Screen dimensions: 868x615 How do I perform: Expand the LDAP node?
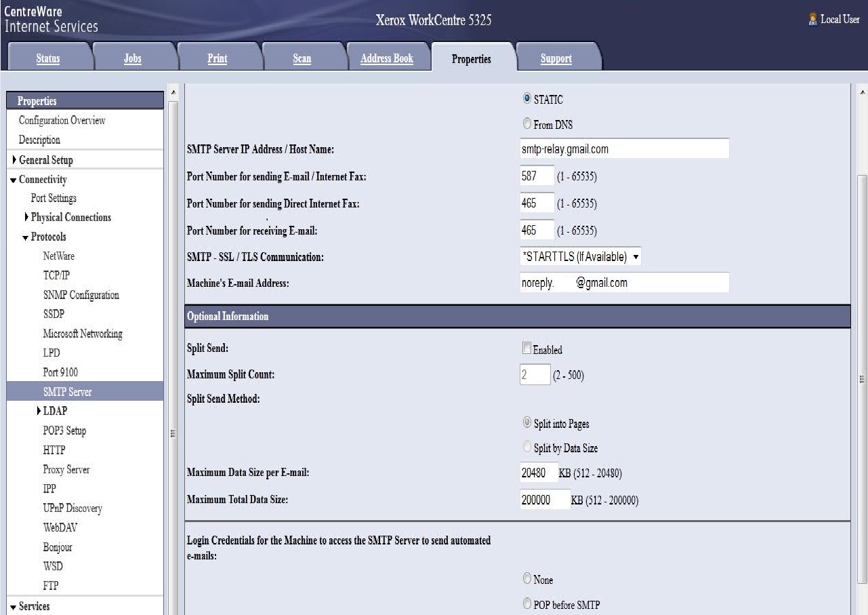(39, 411)
